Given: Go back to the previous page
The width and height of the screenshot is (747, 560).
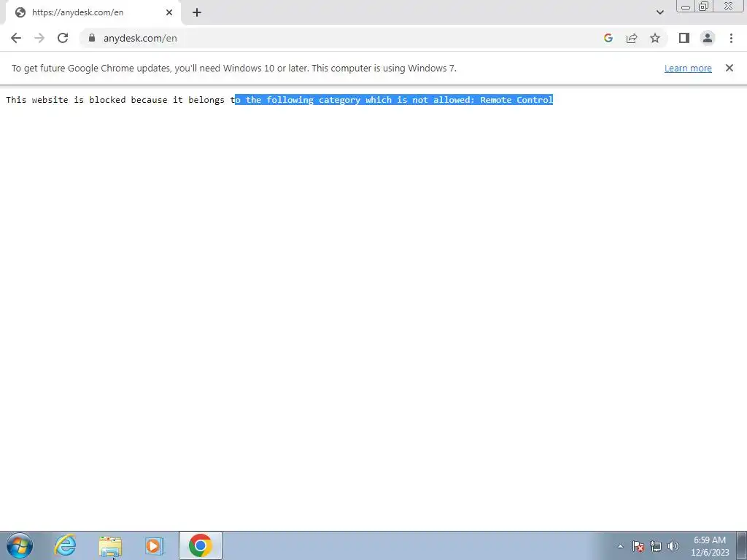Looking at the screenshot, I should click(16, 38).
